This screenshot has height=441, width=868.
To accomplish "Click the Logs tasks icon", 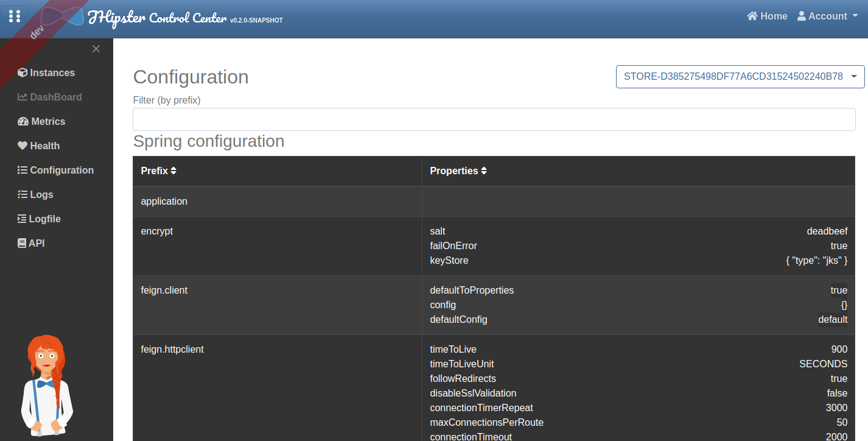I will [x=23, y=195].
